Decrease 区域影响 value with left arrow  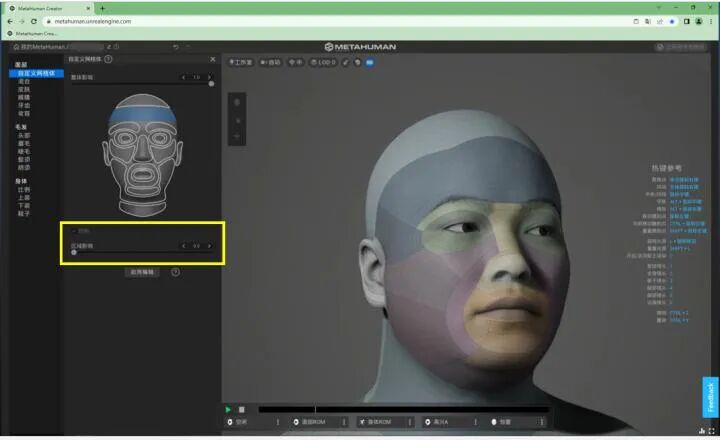[x=184, y=246]
